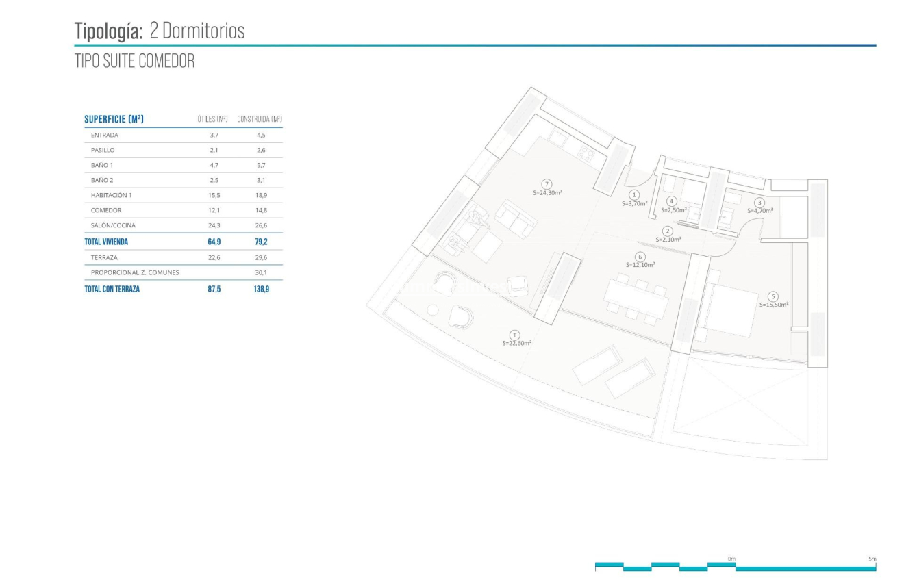The image size is (904, 588).
Task: Click the dining table with chairs
Action: click(636, 298)
